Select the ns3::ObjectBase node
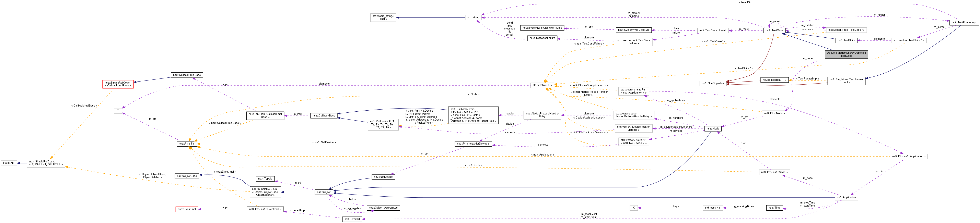 click(186, 176)
